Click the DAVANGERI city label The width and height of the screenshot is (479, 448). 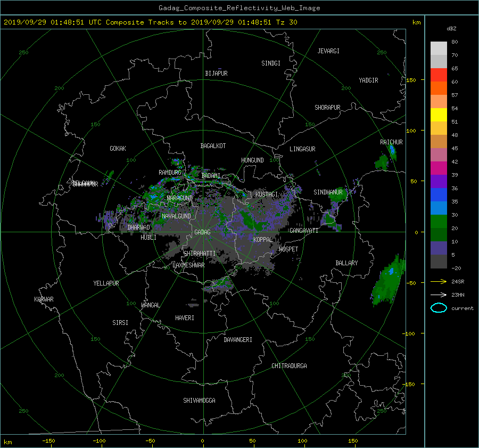tap(238, 340)
